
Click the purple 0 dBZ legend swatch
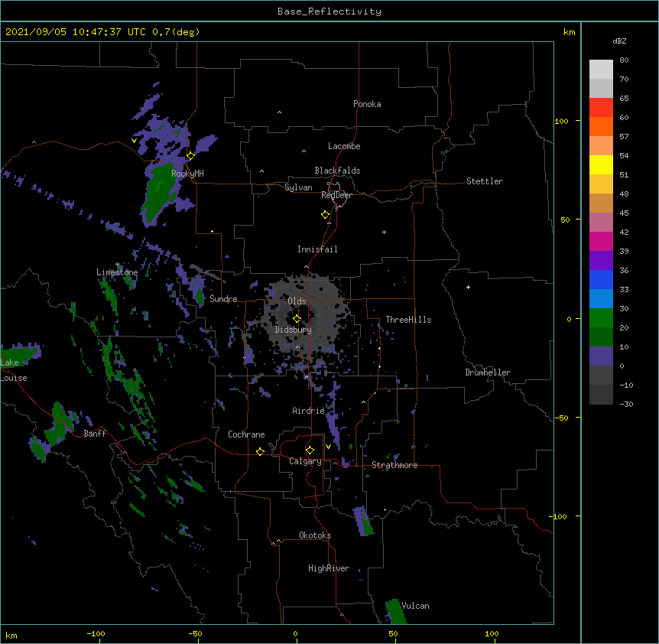pyautogui.click(x=601, y=356)
